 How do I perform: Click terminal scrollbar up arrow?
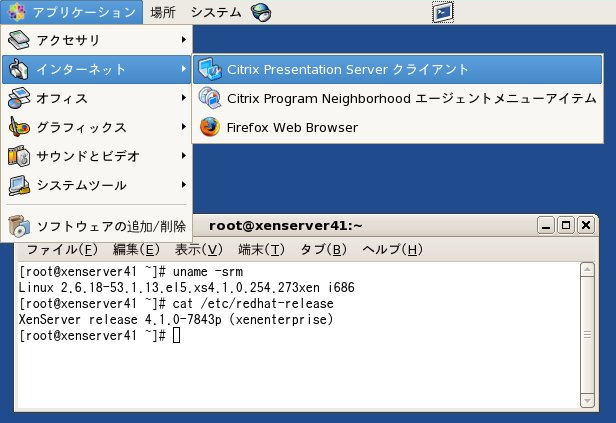(587, 270)
